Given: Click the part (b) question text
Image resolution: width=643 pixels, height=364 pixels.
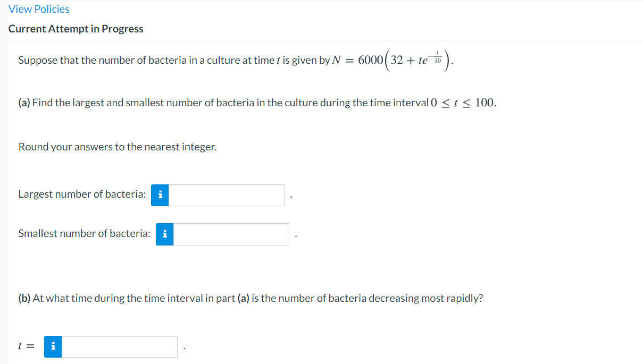Looking at the screenshot, I should (250, 298).
